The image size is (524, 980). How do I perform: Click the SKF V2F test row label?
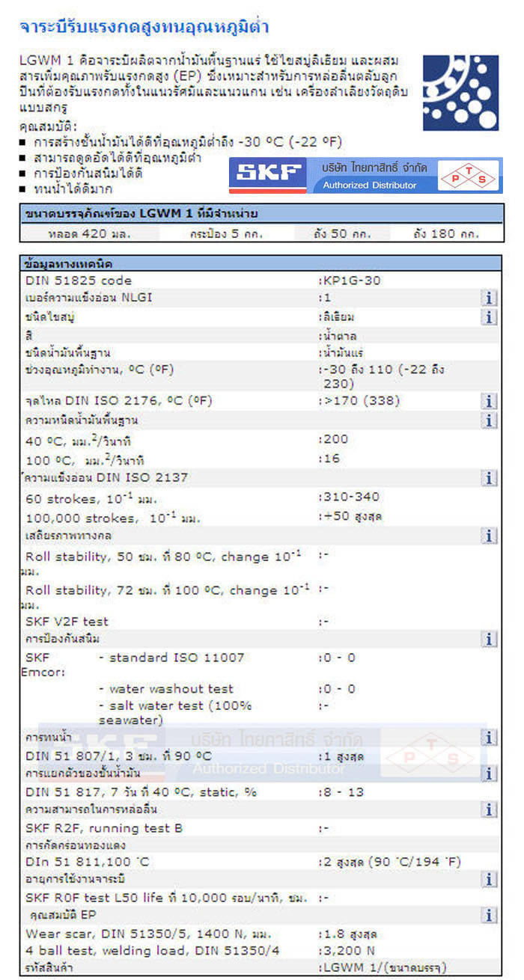pyautogui.click(x=67, y=621)
